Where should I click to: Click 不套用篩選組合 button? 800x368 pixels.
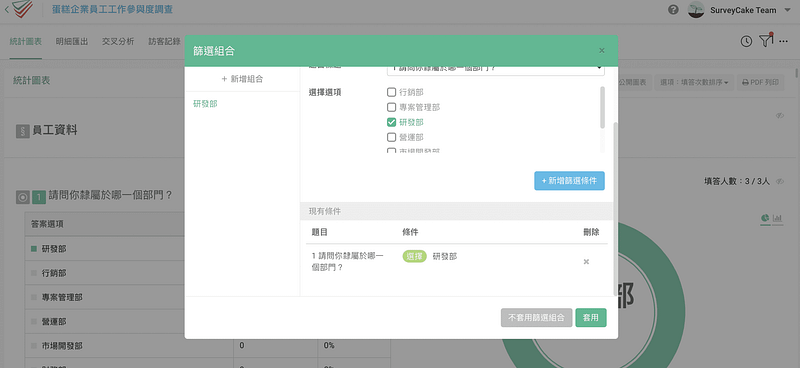click(536, 317)
